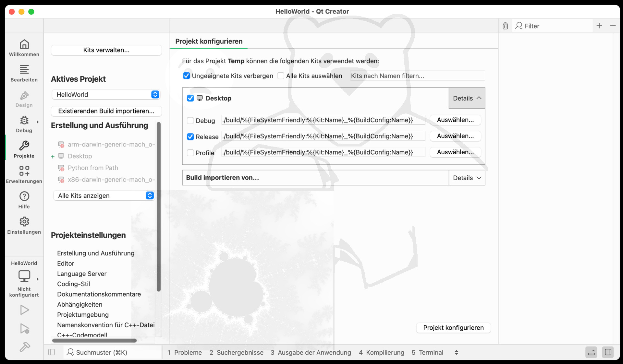623x364 pixels.
Task: Open the Alle Kits anzeigen dropdown
Action: pos(104,195)
